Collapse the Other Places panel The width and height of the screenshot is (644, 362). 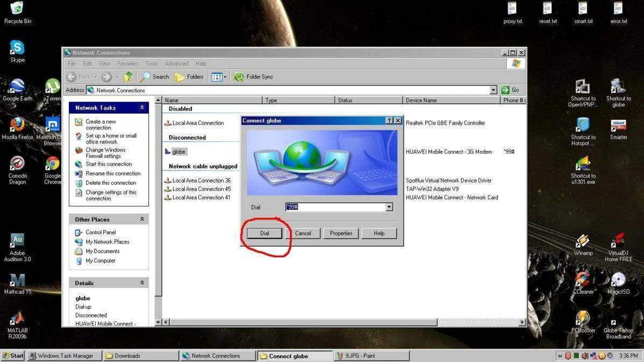point(142,219)
